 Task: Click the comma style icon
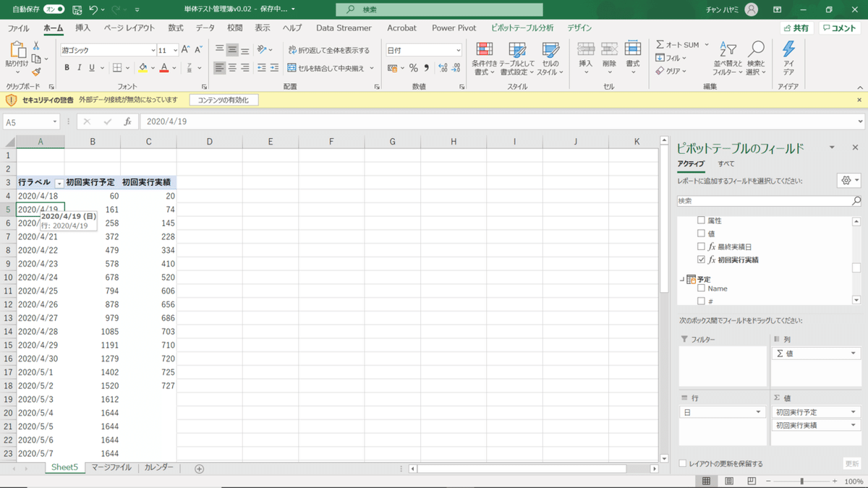click(x=427, y=68)
